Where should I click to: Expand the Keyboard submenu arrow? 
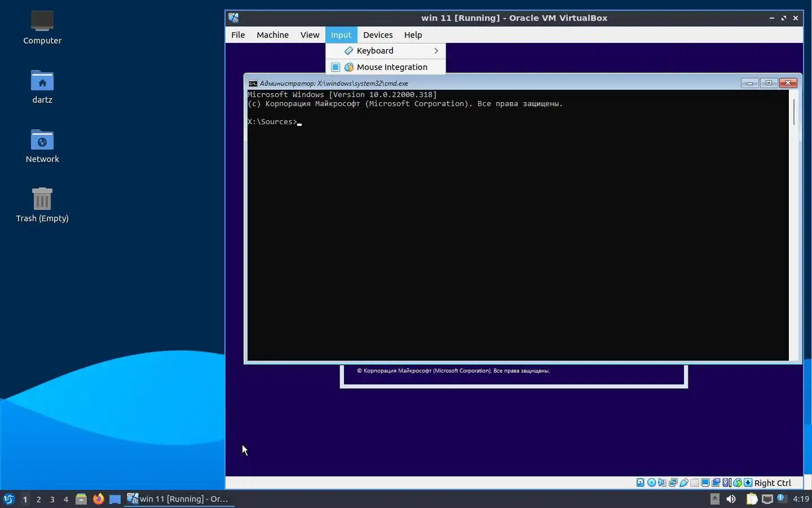436,51
